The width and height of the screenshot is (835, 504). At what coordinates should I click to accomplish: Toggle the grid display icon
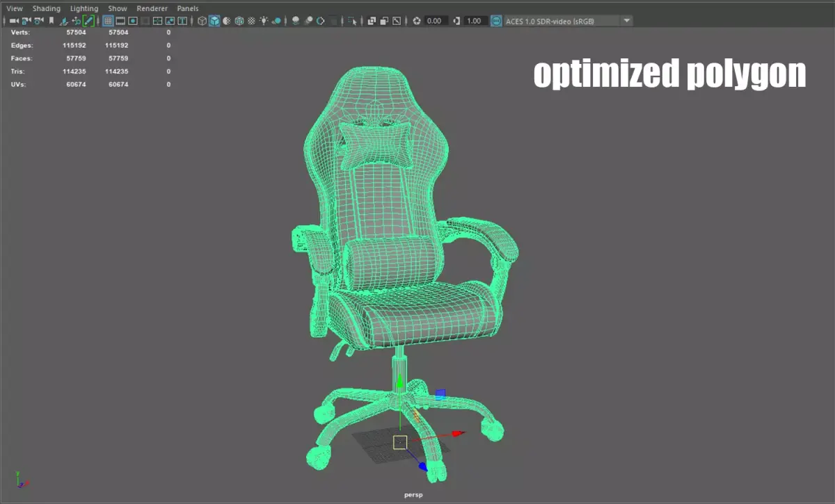107,21
